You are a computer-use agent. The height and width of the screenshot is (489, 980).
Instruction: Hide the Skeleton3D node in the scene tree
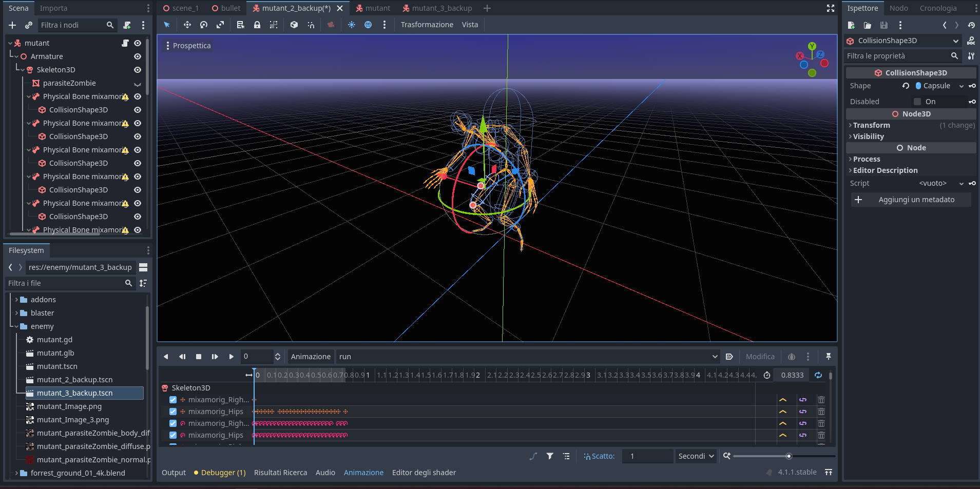tap(137, 69)
